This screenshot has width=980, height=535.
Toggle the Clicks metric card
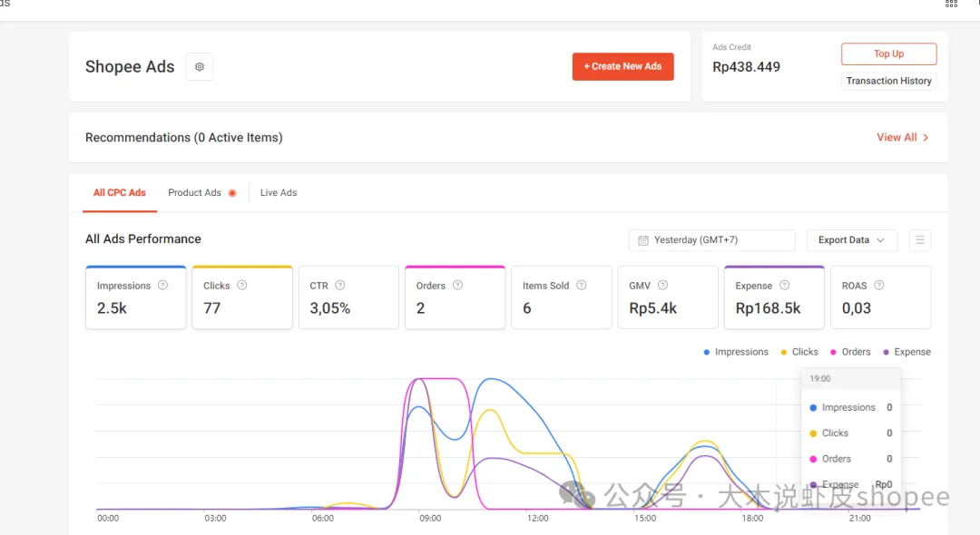pyautogui.click(x=242, y=297)
